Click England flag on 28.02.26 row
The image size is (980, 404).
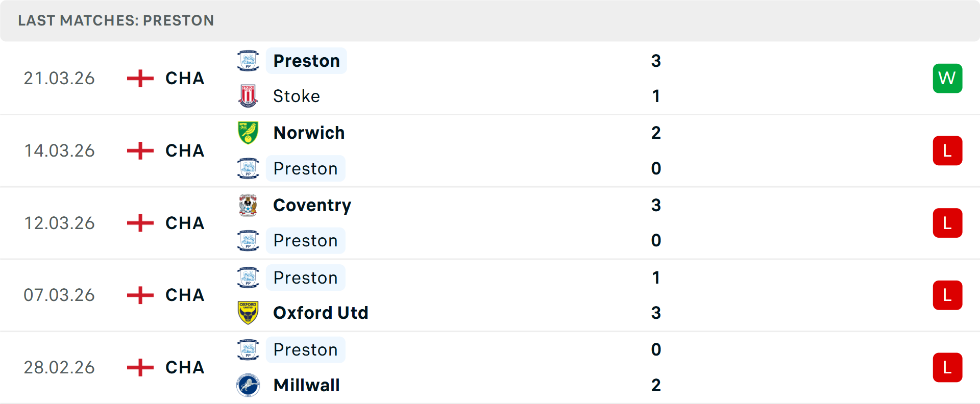tap(140, 367)
